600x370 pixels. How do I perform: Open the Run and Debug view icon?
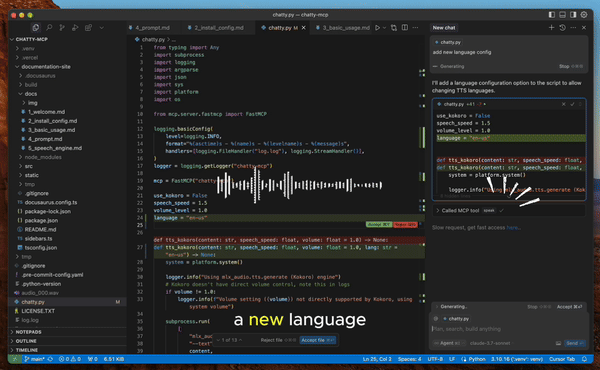pyautogui.click(x=75, y=28)
